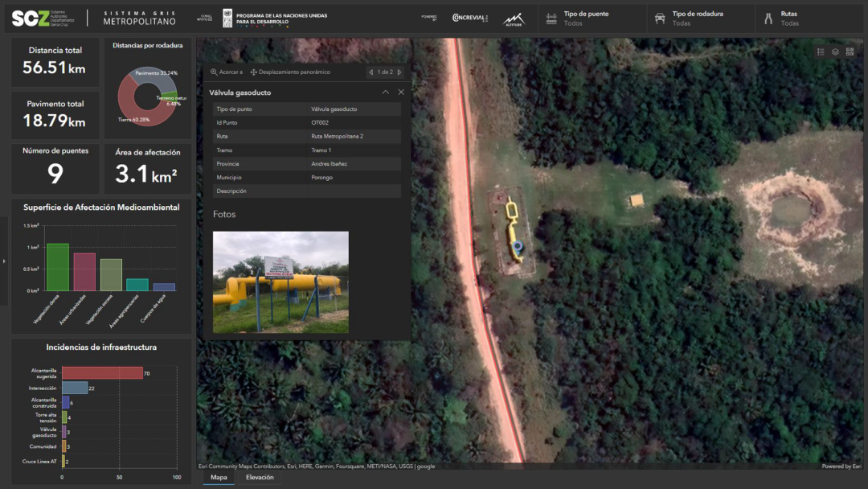Click the Concrevial logo

point(470,18)
